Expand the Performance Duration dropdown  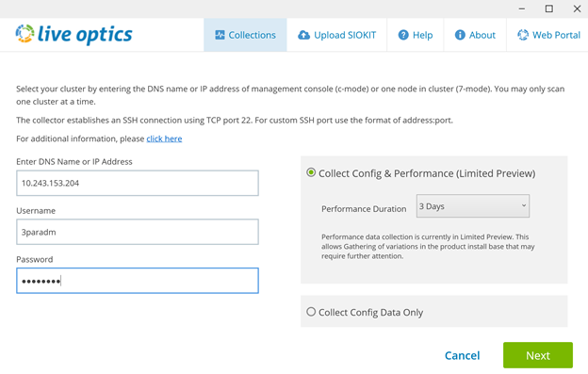[x=473, y=205]
